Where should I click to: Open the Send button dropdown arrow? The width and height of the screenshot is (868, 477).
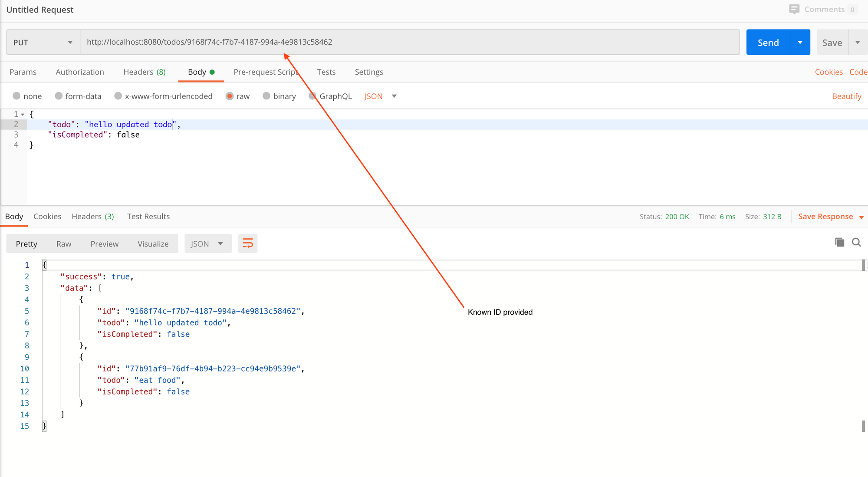tap(800, 42)
